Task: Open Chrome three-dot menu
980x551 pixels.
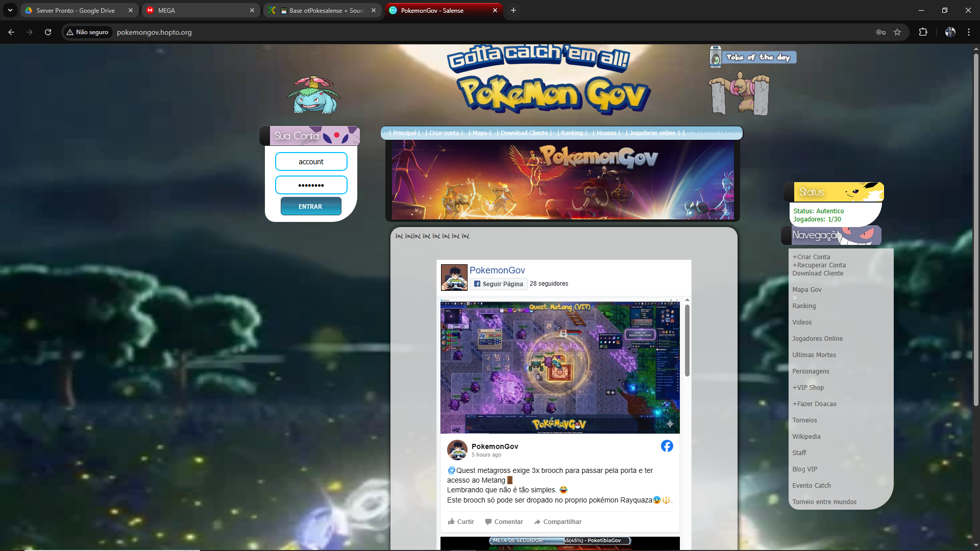Action: pyautogui.click(x=968, y=32)
